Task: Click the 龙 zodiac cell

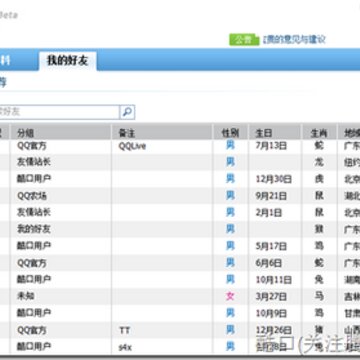Action: coord(319,162)
